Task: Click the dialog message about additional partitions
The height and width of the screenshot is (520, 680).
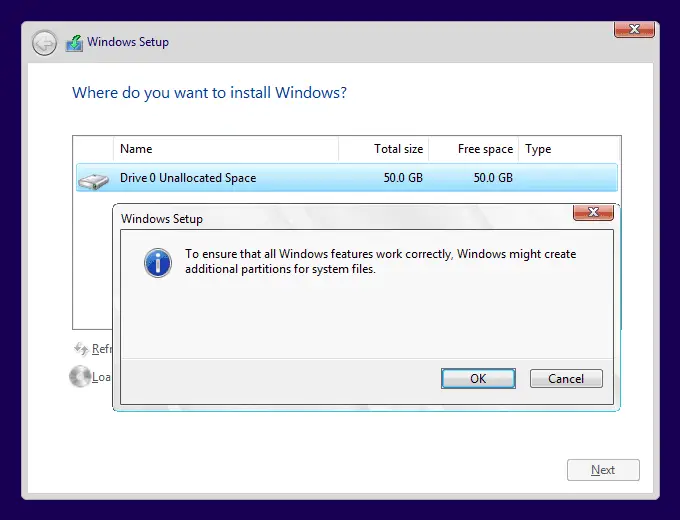Action: tap(381, 261)
